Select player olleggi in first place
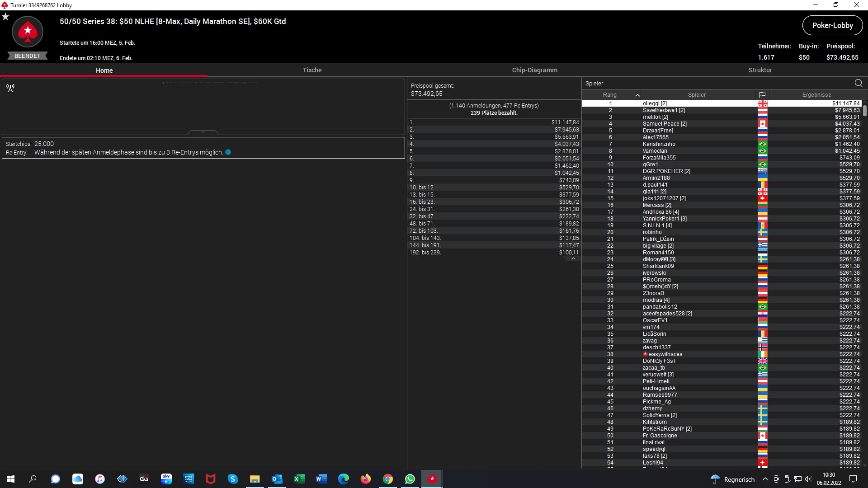868x488 pixels. point(655,103)
